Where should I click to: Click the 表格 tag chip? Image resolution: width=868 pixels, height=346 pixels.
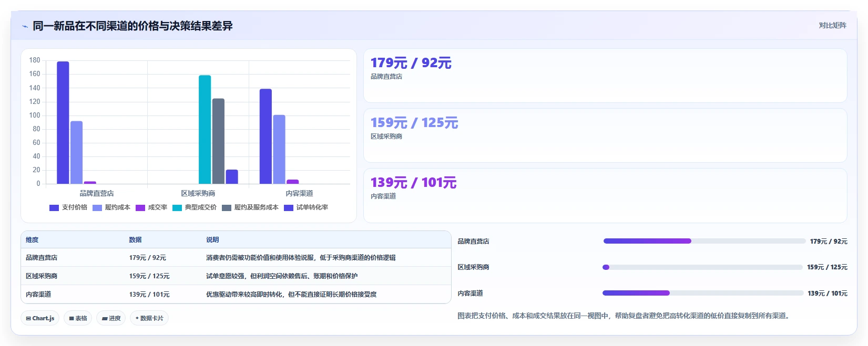[x=78, y=318]
